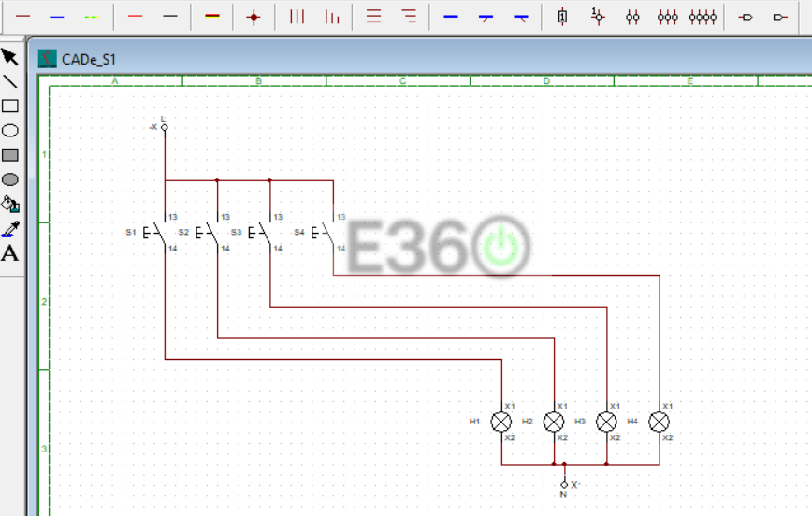
Task: Choose the empty ellipse drawing tool
Action: pos(10,131)
